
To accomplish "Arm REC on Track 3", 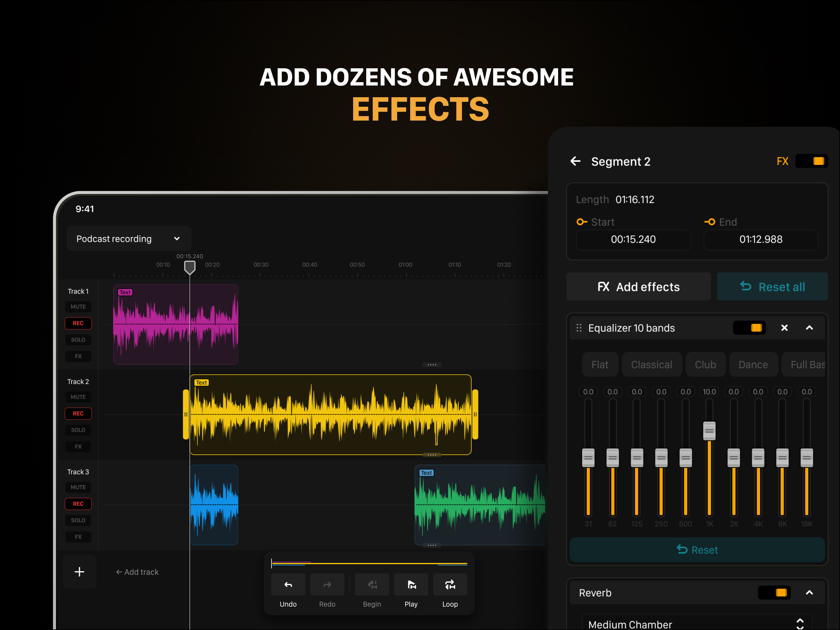I will (78, 504).
